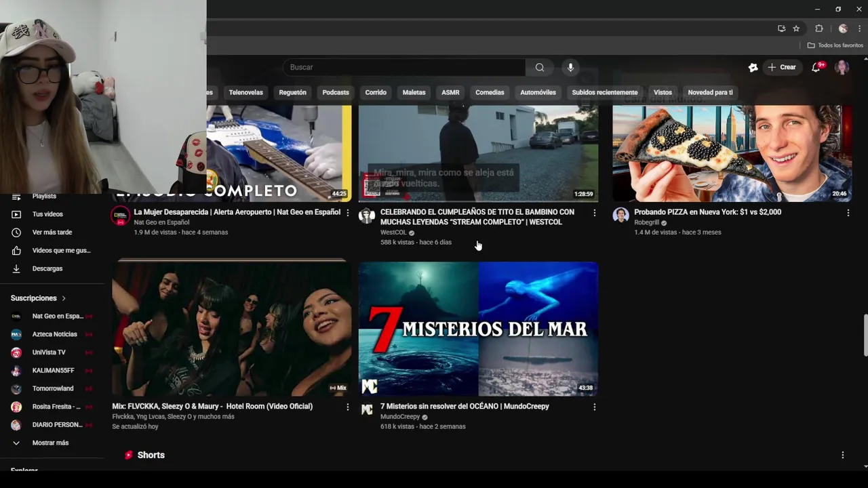
Task: Open Videos que me gustan list
Action: (x=53, y=251)
